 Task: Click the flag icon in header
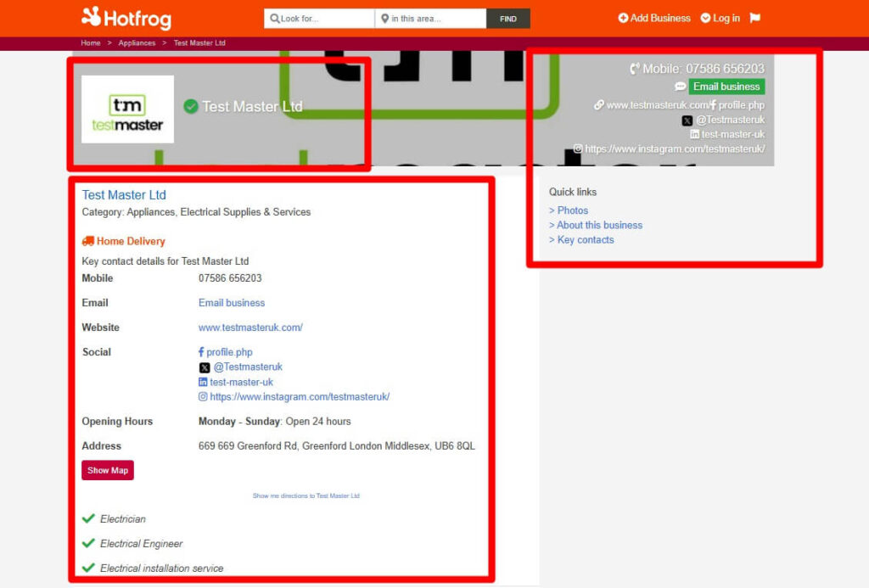(754, 18)
